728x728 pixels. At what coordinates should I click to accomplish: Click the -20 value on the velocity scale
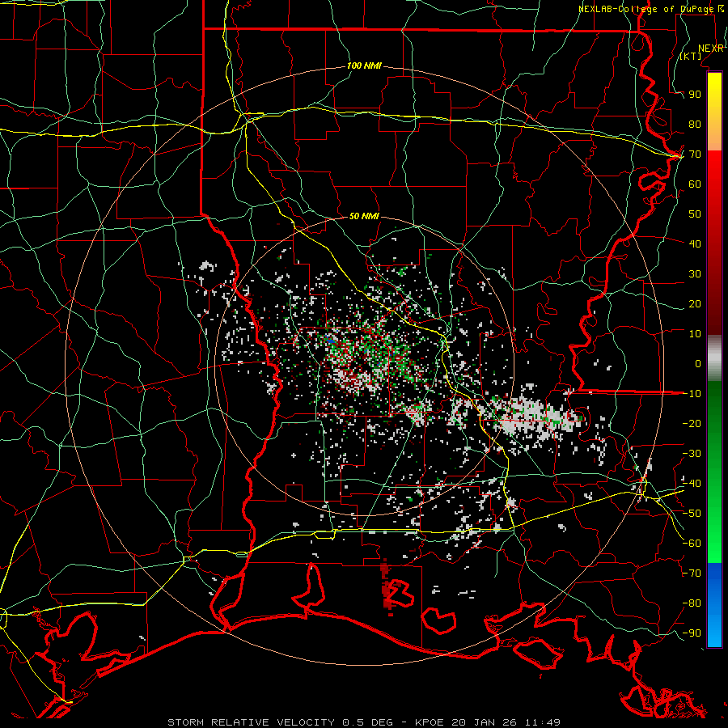tap(692, 423)
